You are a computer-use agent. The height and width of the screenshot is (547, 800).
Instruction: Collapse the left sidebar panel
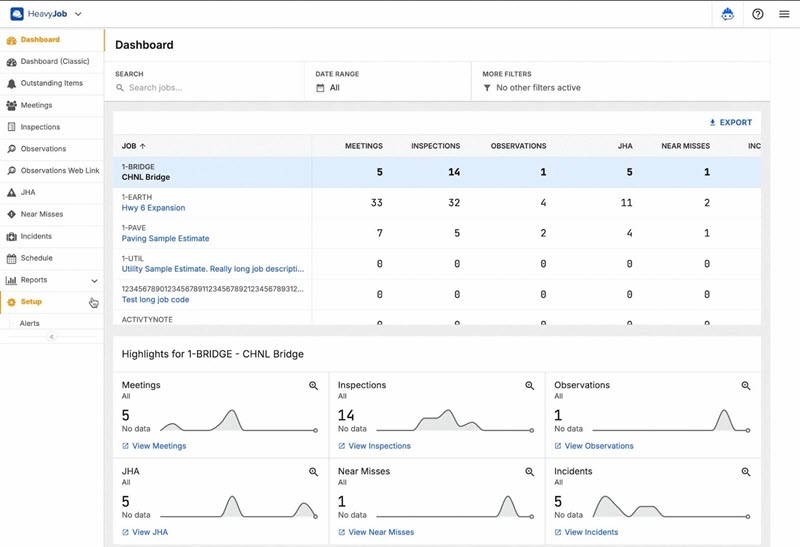(x=52, y=337)
